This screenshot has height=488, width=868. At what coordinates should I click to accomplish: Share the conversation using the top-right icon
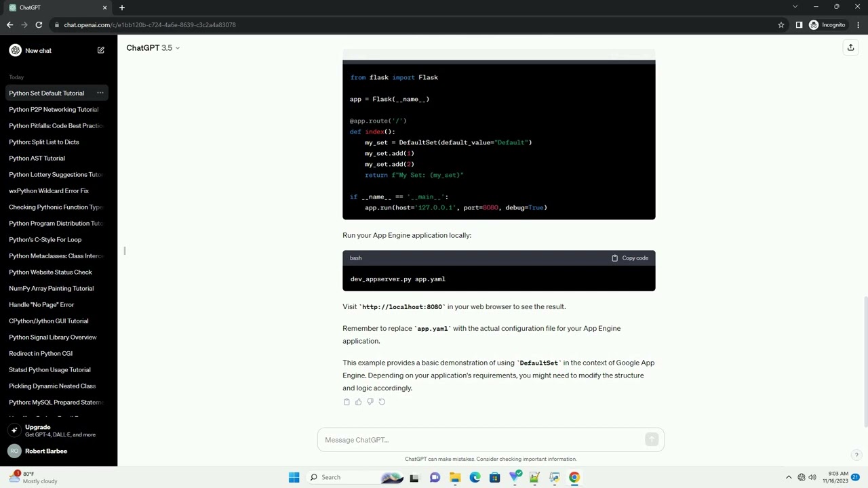(x=850, y=47)
